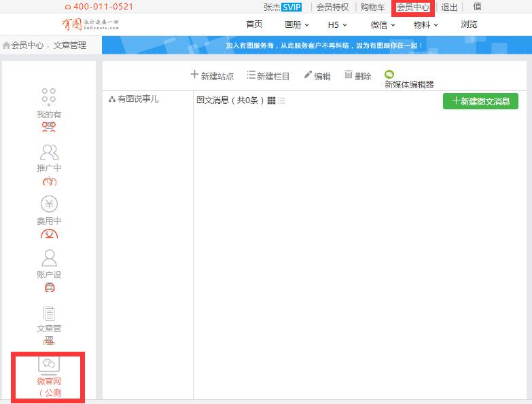
Task: Open the 文章管理 document icon in sidebar
Action: pos(49,313)
